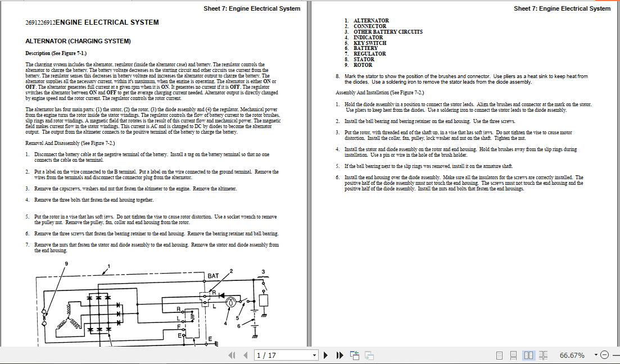The width and height of the screenshot is (620, 364).
Task: Click the left page header 'Sheet 7: Engine Electrical System'
Action: click(x=252, y=8)
